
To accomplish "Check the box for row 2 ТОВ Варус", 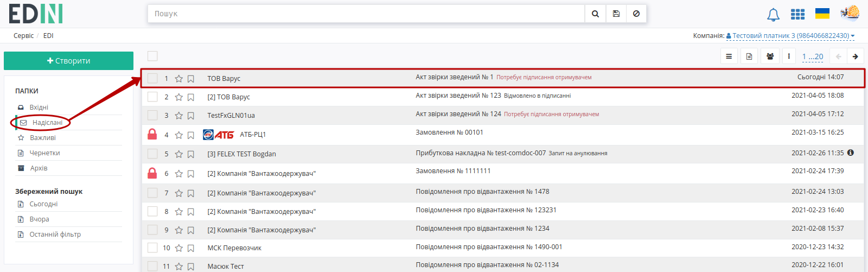I will tap(152, 97).
